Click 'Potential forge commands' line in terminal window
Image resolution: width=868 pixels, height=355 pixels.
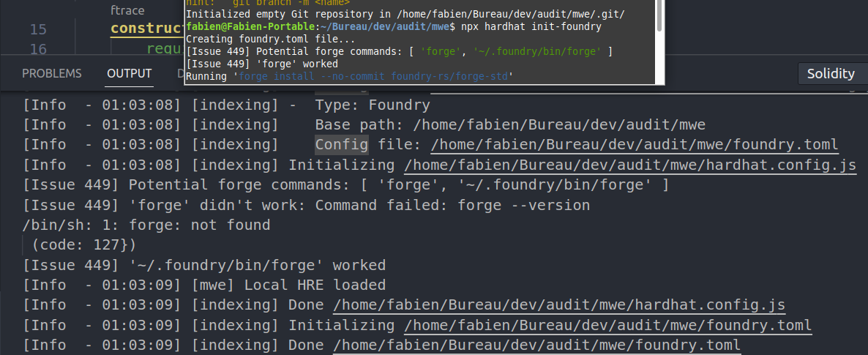coord(399,51)
